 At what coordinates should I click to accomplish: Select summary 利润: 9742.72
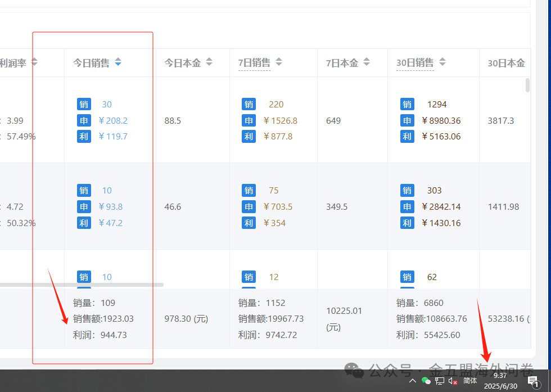(x=268, y=335)
